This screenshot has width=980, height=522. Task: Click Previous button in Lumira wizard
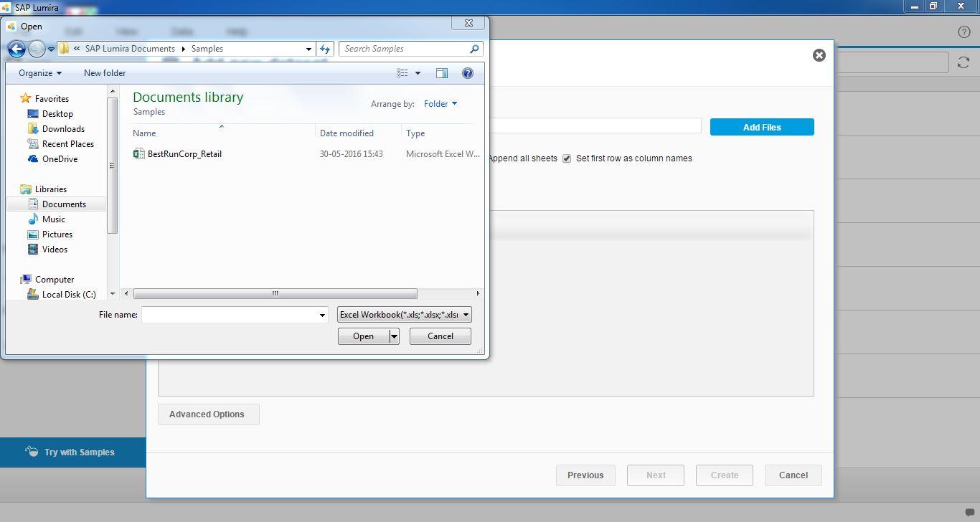(585, 475)
